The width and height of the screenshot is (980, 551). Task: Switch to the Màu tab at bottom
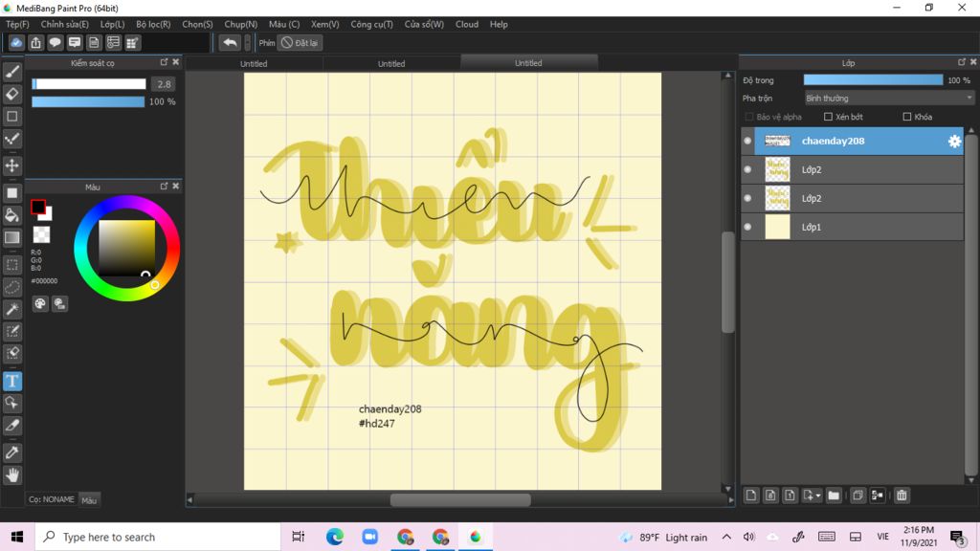coord(89,499)
